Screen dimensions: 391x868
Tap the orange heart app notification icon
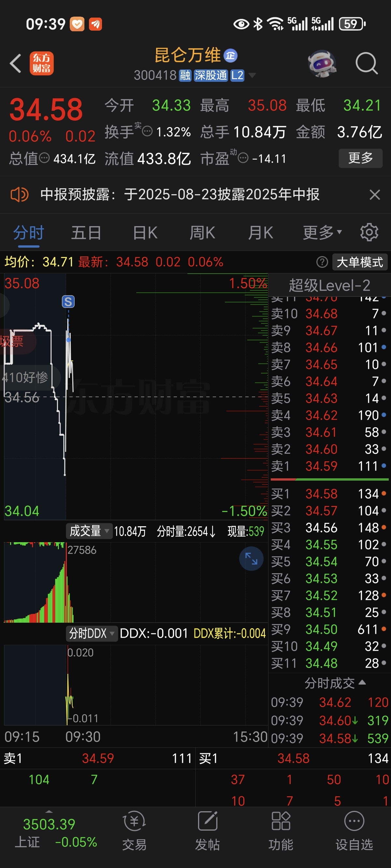pyautogui.click(x=77, y=24)
